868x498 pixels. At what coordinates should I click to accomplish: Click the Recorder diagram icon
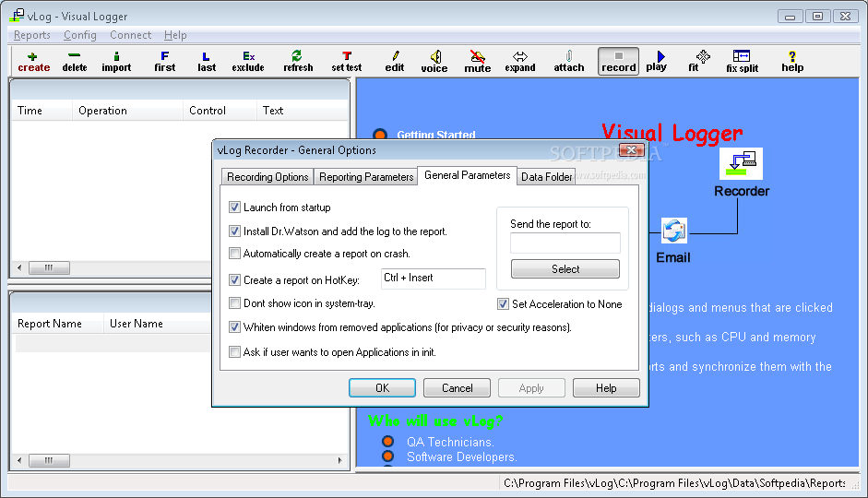(742, 163)
